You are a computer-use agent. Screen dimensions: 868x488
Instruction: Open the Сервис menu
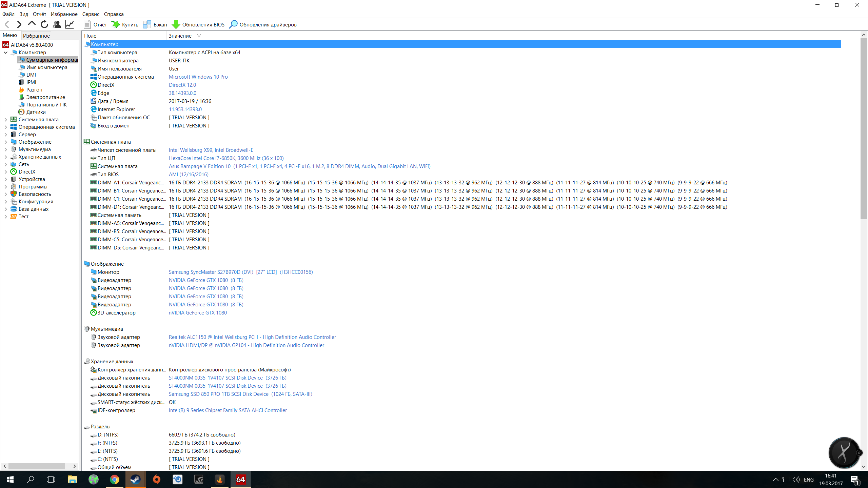pyautogui.click(x=91, y=14)
